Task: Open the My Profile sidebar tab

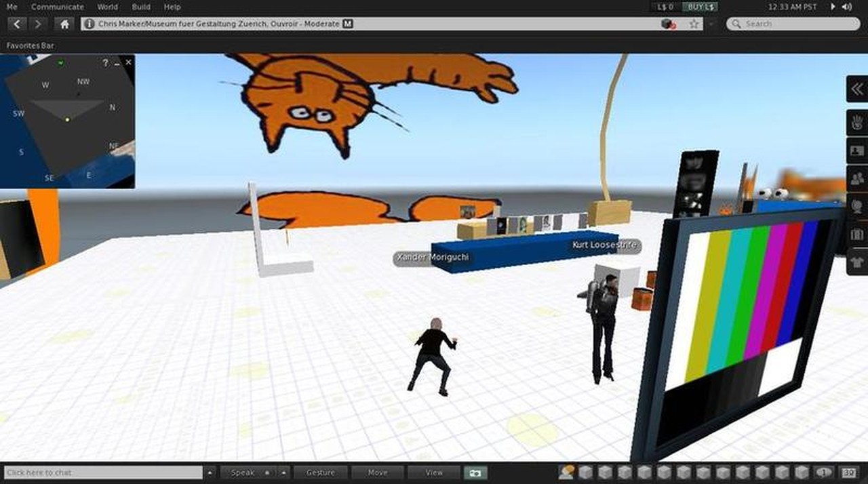Action: tap(857, 150)
